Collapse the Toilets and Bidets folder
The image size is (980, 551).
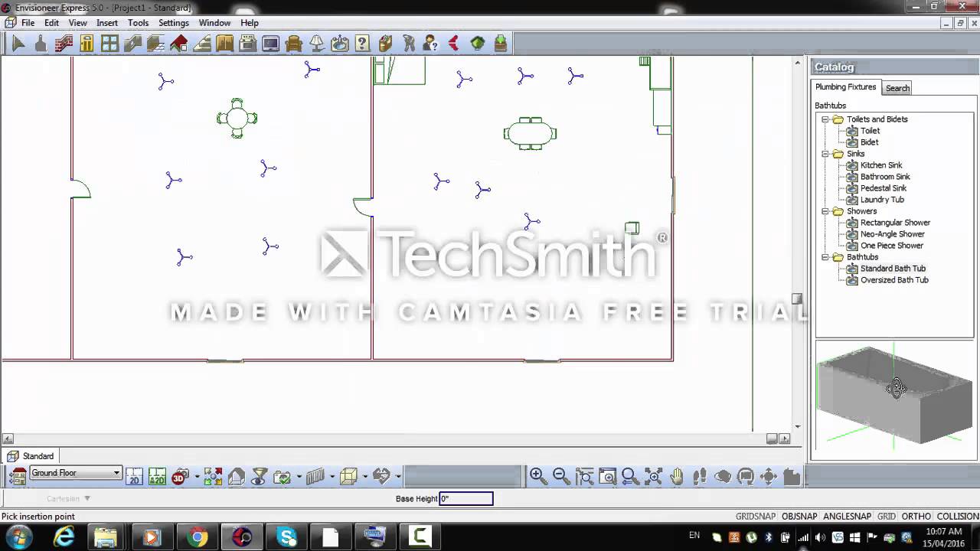(825, 119)
